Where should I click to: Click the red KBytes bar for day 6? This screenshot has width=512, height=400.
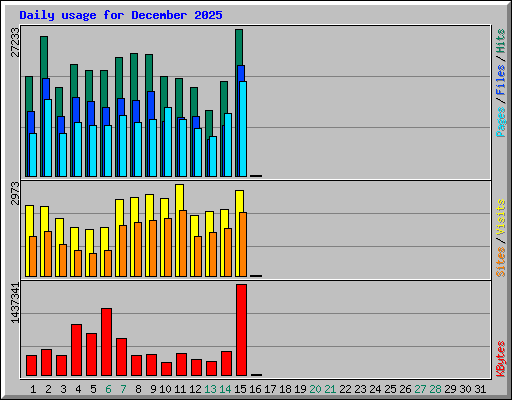[106, 342]
